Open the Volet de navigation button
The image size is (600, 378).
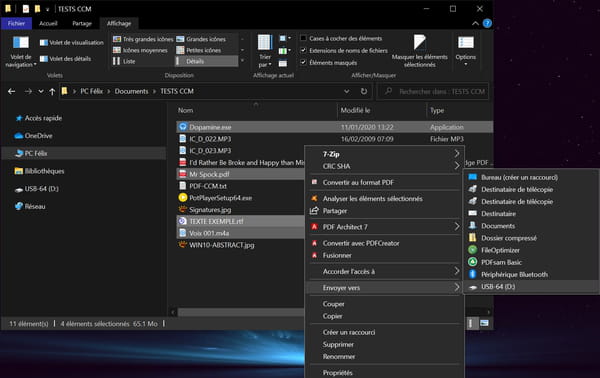[x=21, y=52]
